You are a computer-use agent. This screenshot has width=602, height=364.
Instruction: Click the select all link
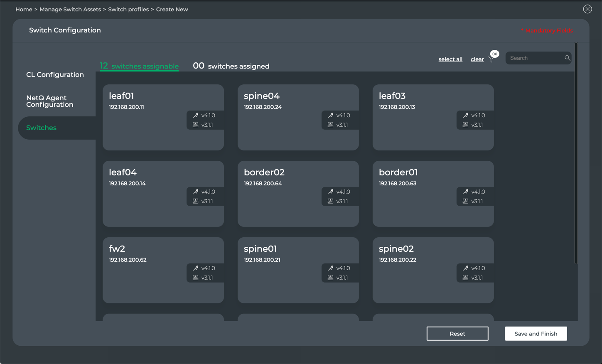(450, 59)
